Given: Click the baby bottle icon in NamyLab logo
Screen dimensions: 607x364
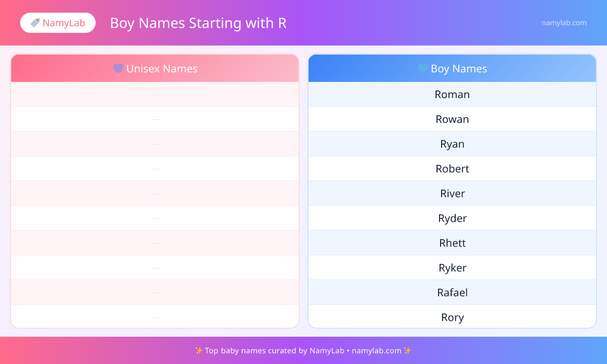Looking at the screenshot, I should click(x=35, y=23).
